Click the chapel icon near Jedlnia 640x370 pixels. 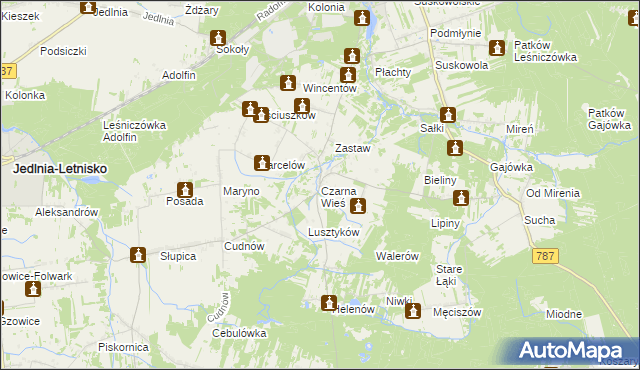click(88, 7)
